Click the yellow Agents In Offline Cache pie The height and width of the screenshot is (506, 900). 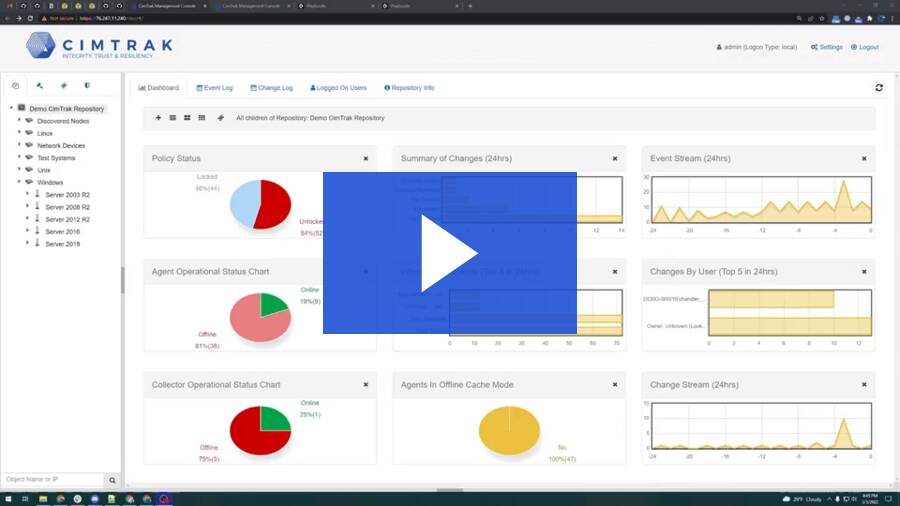click(509, 430)
